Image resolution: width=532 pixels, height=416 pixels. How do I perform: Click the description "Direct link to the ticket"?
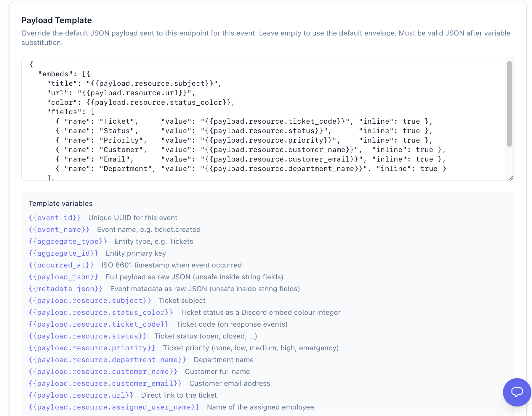click(x=179, y=395)
